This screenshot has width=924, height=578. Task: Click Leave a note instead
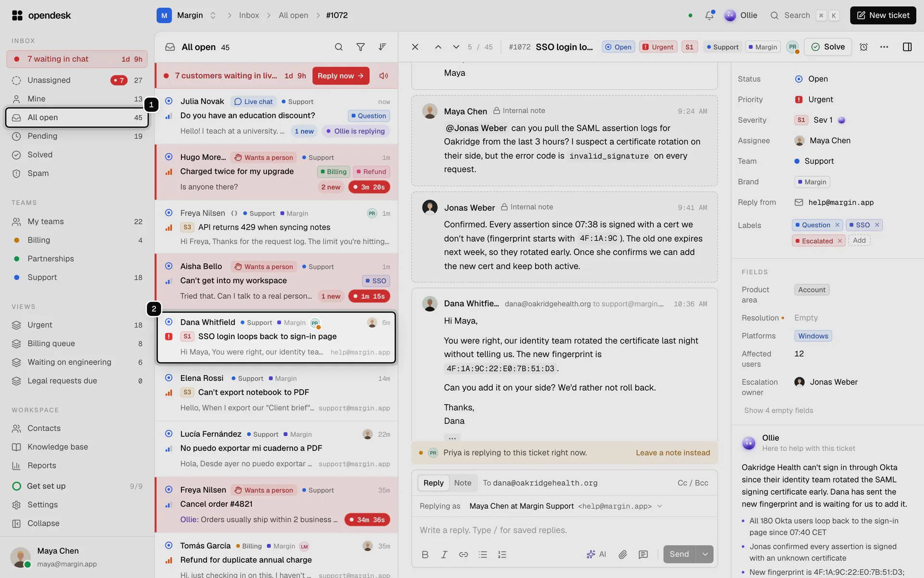tap(673, 453)
